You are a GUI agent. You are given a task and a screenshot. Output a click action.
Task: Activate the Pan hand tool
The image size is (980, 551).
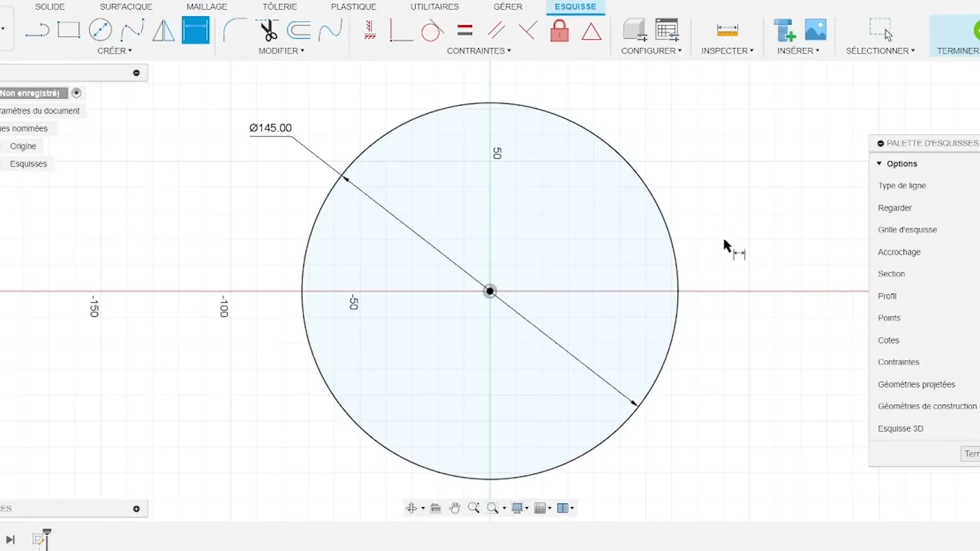pos(455,508)
